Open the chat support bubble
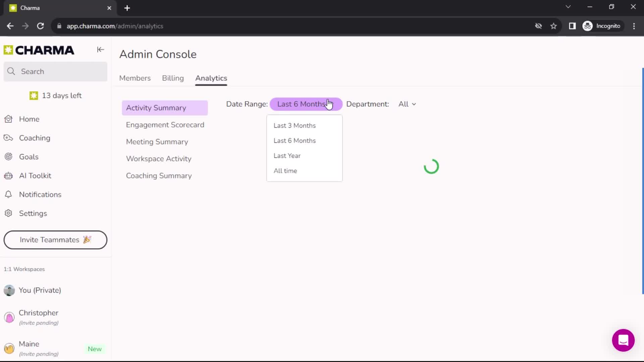The width and height of the screenshot is (644, 362). point(623,340)
